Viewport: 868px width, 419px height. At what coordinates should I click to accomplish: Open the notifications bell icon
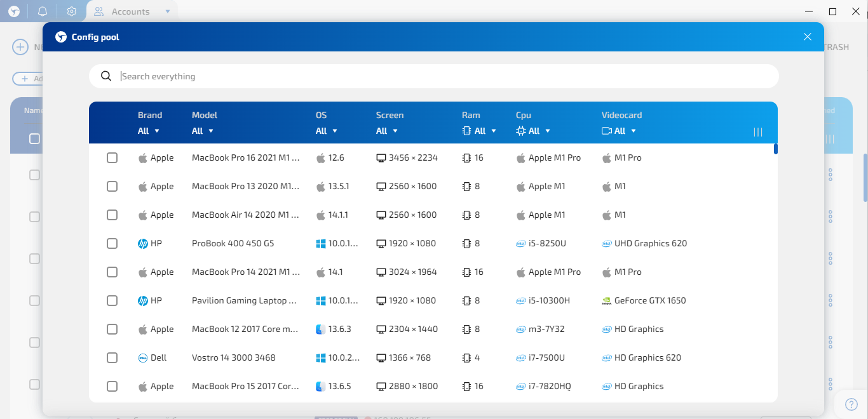[43, 11]
